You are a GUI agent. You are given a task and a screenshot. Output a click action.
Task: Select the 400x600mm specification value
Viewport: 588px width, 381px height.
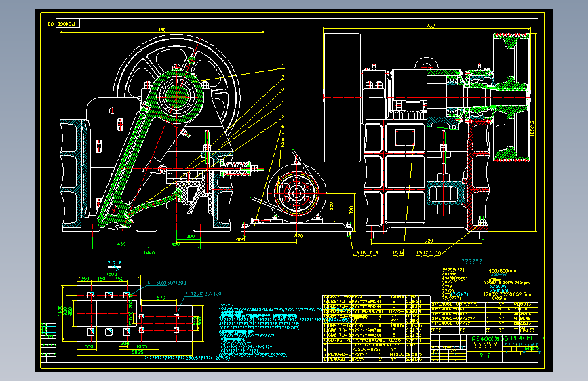[x=503, y=270]
